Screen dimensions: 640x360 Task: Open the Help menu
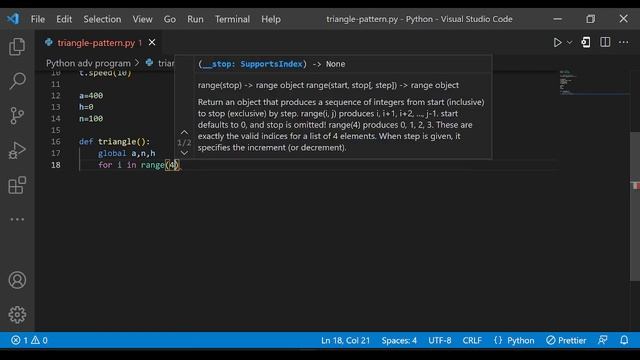[x=271, y=19]
